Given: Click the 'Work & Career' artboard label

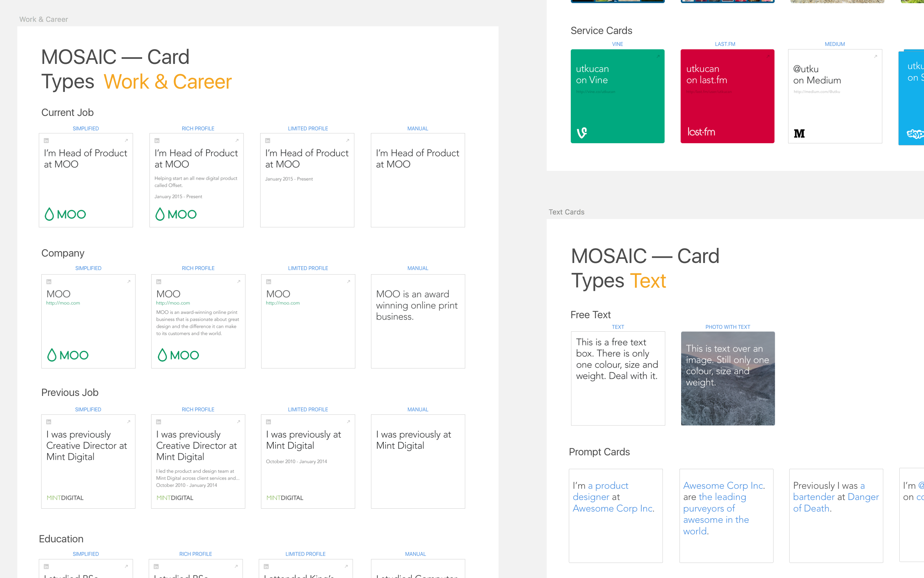Looking at the screenshot, I should (44, 20).
